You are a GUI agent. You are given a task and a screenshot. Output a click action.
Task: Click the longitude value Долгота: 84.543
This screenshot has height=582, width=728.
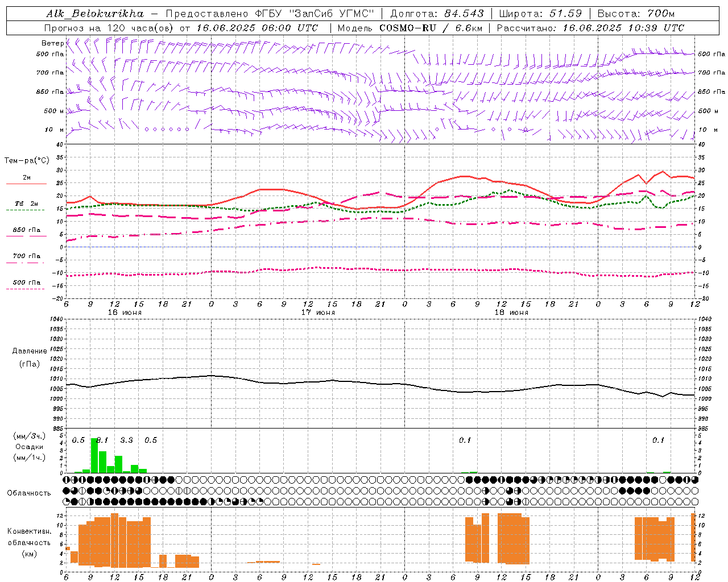point(437,14)
